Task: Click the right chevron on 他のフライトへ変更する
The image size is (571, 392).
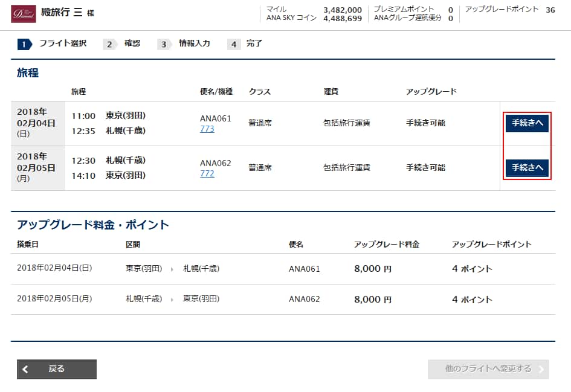Action: click(541, 369)
